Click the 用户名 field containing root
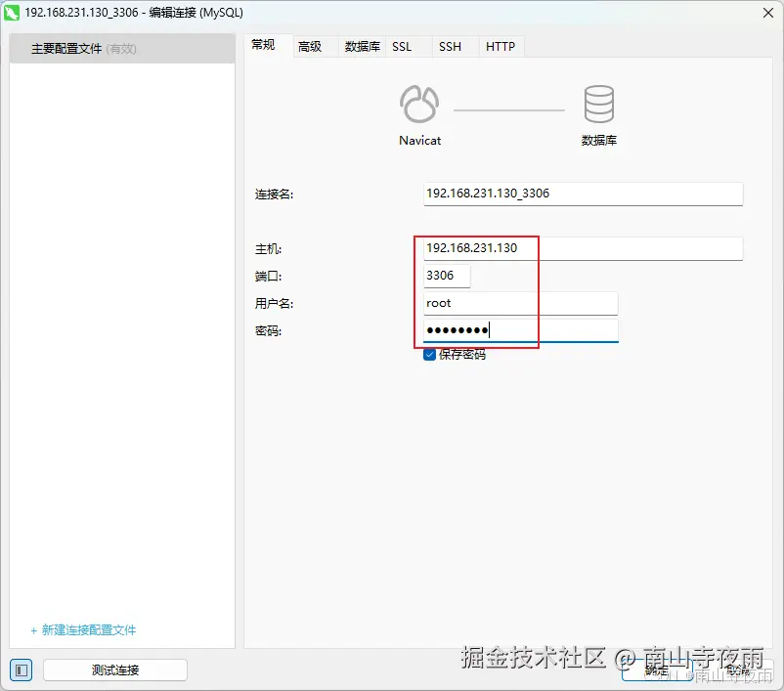Image resolution: width=784 pixels, height=691 pixels. point(521,303)
